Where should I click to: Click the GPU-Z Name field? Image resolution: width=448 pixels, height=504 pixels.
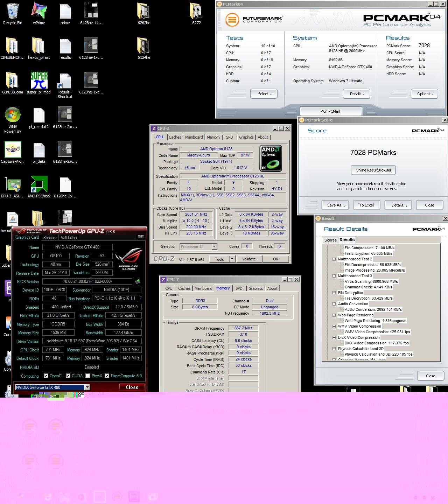tap(77, 247)
